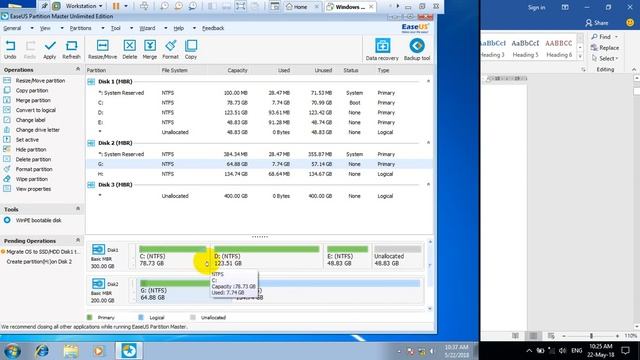Image resolution: width=640 pixels, height=360 pixels.
Task: Open the Data recovery tool
Action: (x=382, y=50)
